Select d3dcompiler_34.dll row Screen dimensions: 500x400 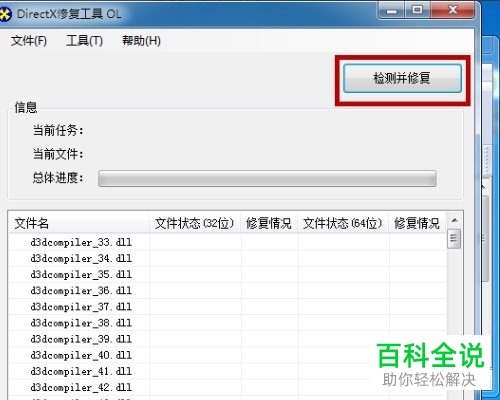pos(227,258)
